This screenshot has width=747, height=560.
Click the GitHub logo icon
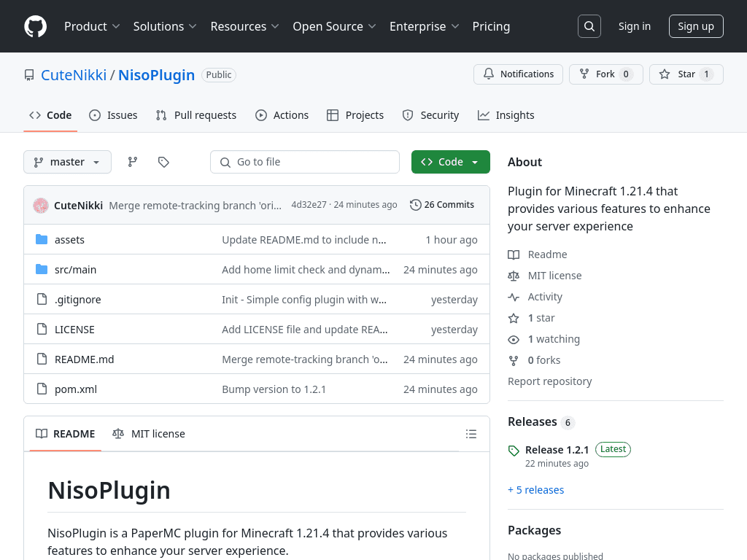click(x=35, y=26)
